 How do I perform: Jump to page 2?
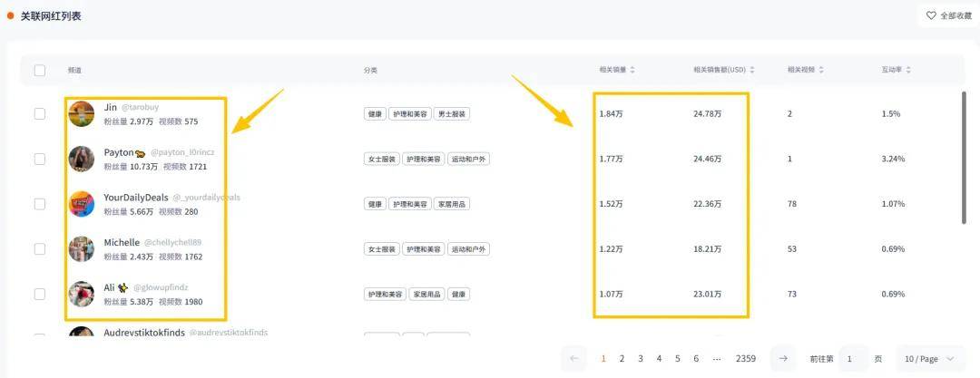coord(622,359)
